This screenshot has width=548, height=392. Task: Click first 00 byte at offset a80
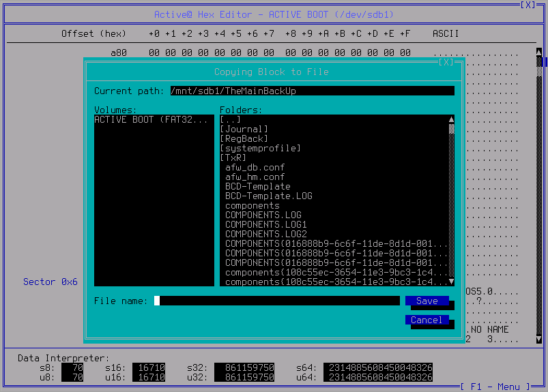point(154,52)
